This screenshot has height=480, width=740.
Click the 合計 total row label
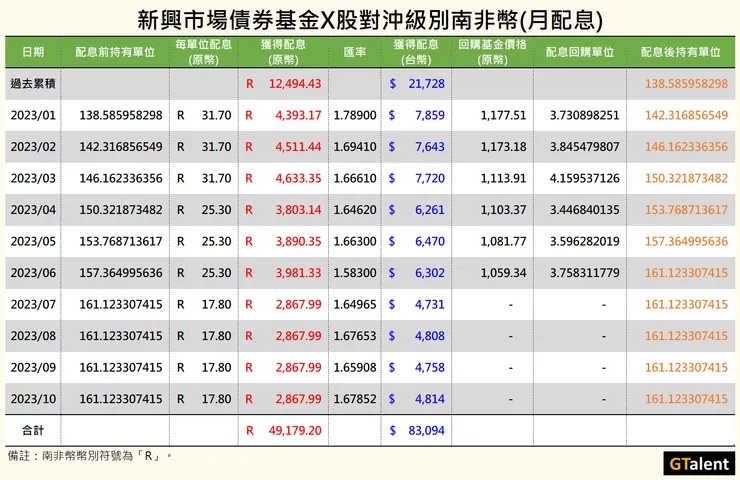click(x=33, y=430)
